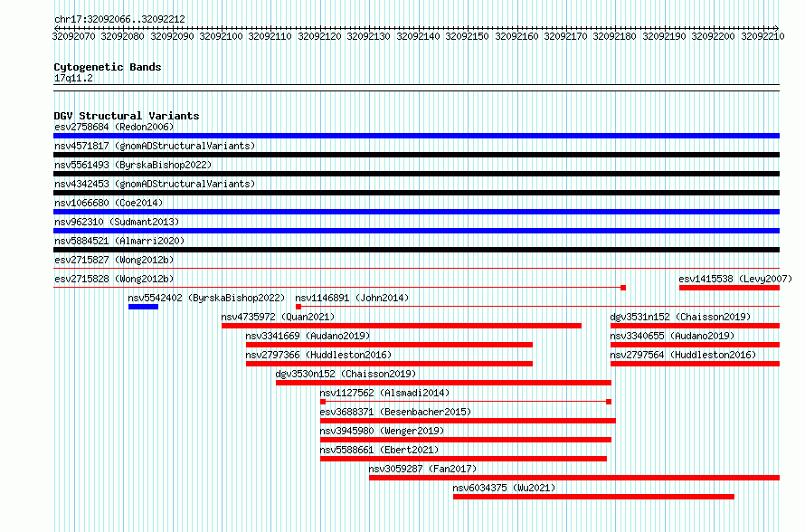This screenshot has height=532, width=805.
Task: Click the chr17:32092066..32092212 region label
Action: (x=119, y=19)
